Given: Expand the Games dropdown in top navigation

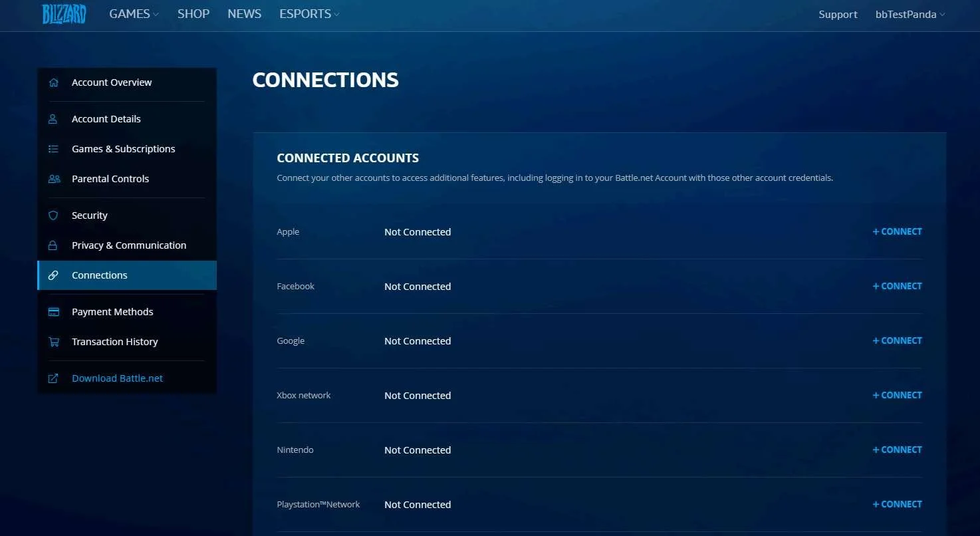Looking at the screenshot, I should (x=134, y=14).
